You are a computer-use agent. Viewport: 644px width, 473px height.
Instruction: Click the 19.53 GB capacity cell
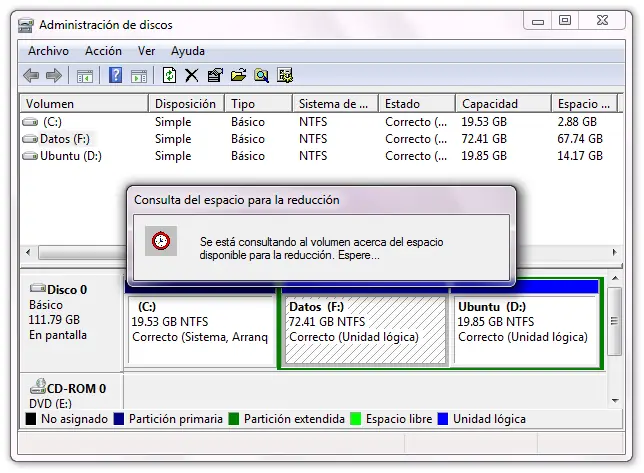(x=483, y=122)
